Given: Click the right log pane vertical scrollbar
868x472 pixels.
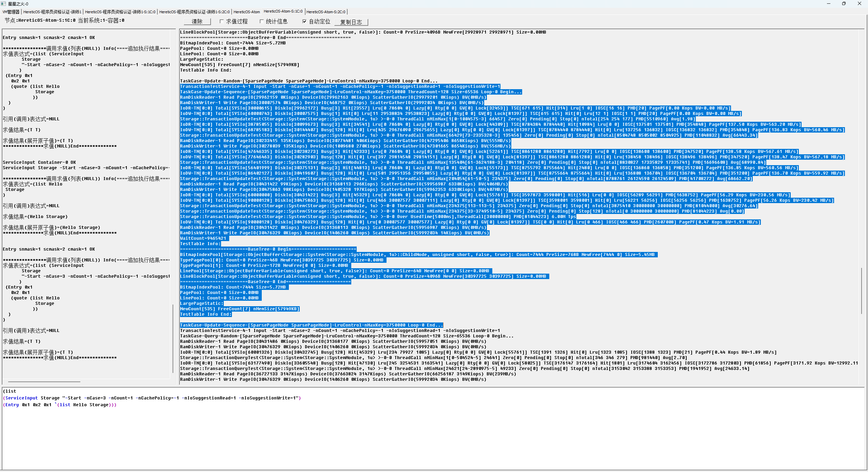Looking at the screenshot, I should [862, 291].
